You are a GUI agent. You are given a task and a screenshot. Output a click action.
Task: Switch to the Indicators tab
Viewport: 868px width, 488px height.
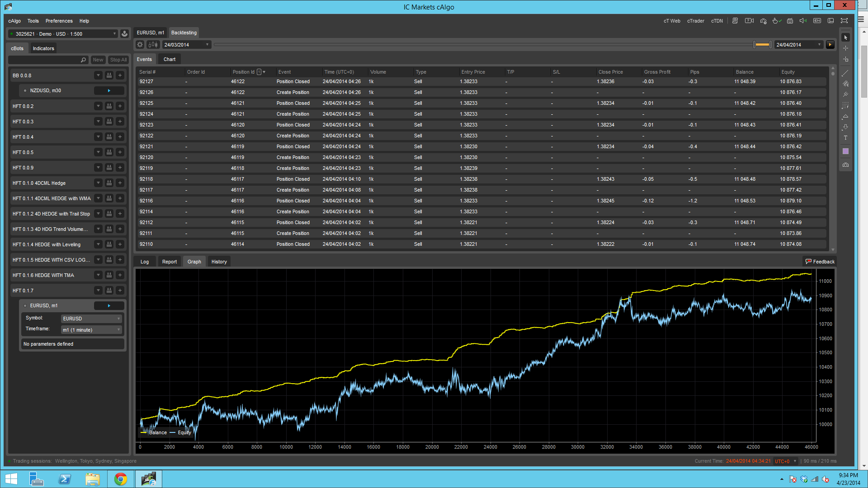pos(43,48)
